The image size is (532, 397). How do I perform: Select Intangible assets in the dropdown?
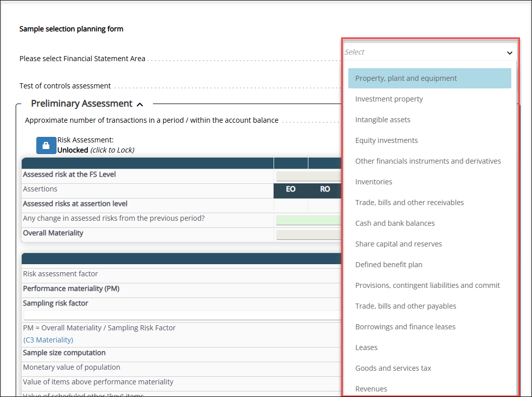point(383,119)
